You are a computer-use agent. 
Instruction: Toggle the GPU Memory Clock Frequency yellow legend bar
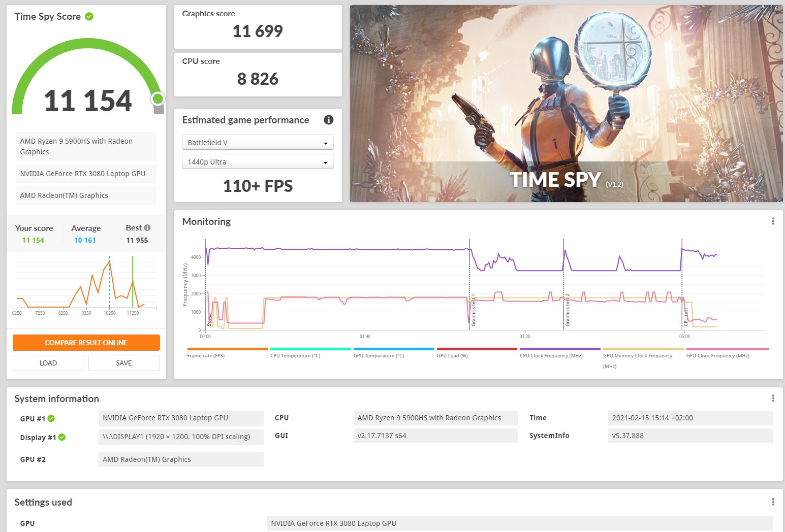click(643, 349)
